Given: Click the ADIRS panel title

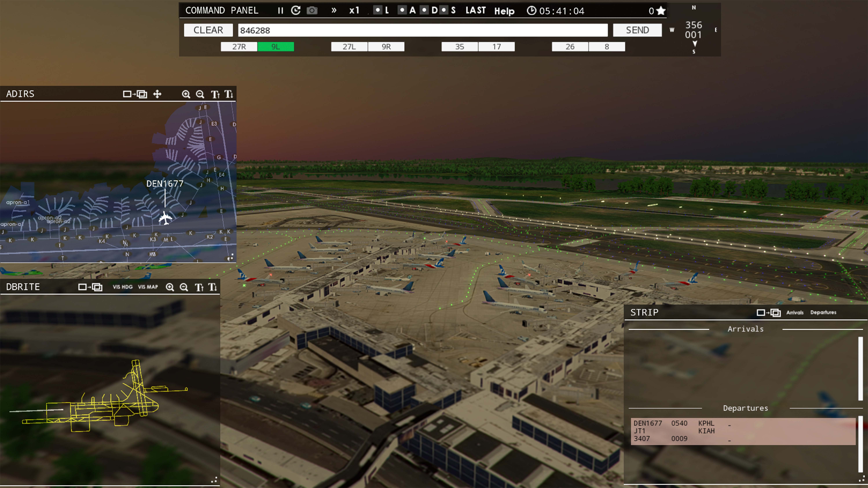Looking at the screenshot, I should point(20,94).
